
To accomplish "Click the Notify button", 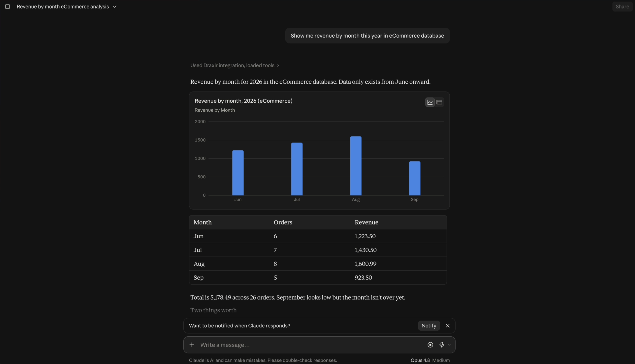I will [429, 325].
